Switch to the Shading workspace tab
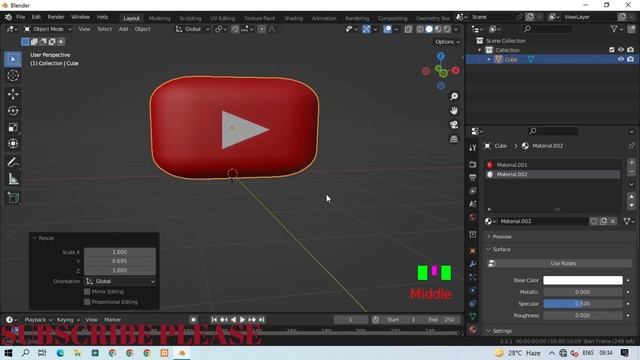The image size is (640, 360). (293, 18)
